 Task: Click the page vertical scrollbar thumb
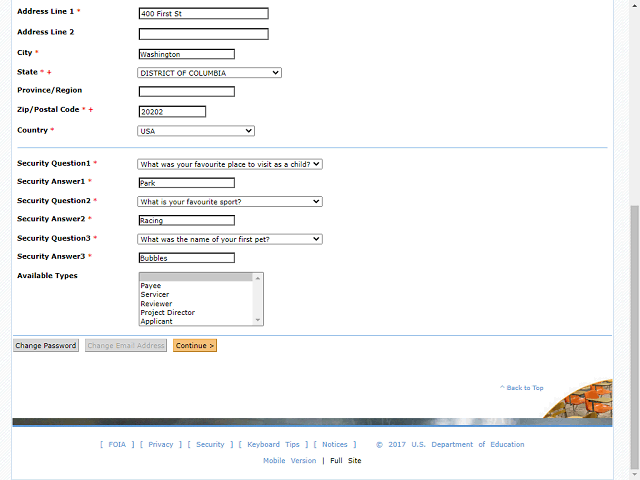click(635, 336)
